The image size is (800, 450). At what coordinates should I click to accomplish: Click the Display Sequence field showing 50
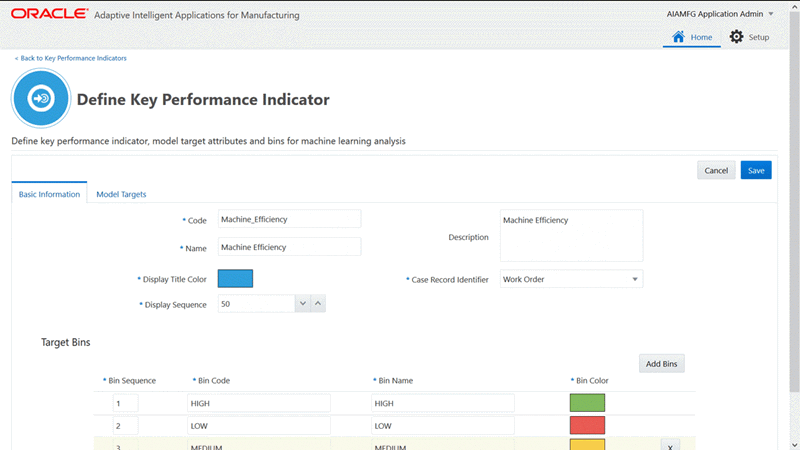pyautogui.click(x=256, y=304)
